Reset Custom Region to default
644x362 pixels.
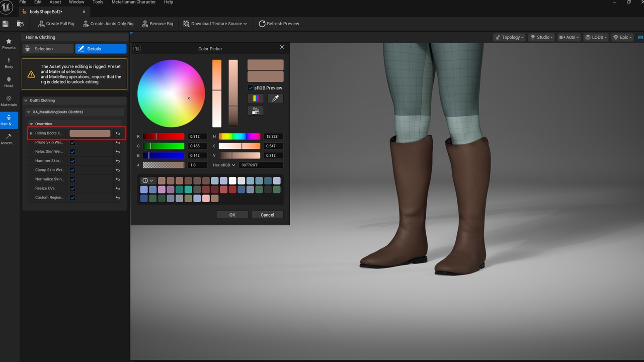(x=118, y=198)
